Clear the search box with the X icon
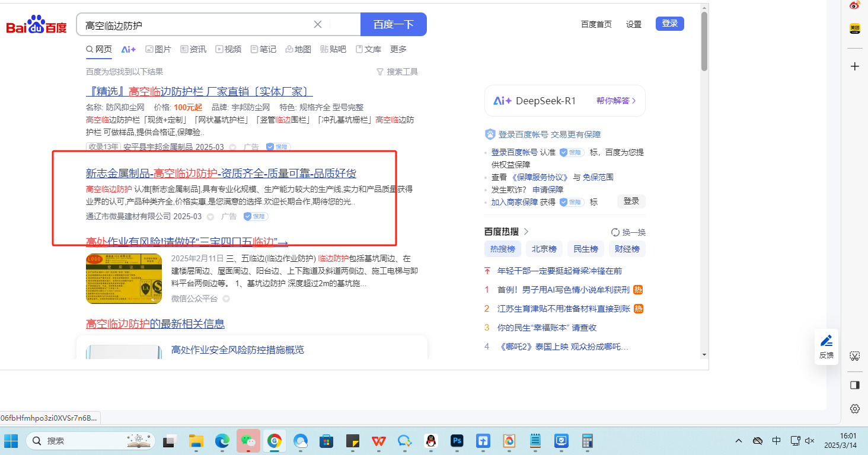The image size is (868, 455). (318, 24)
